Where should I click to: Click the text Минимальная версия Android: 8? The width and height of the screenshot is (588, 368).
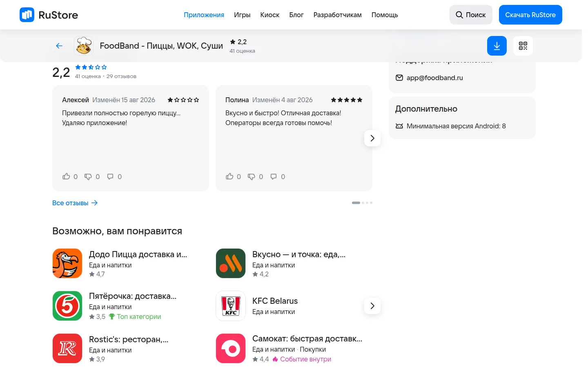pyautogui.click(x=456, y=126)
